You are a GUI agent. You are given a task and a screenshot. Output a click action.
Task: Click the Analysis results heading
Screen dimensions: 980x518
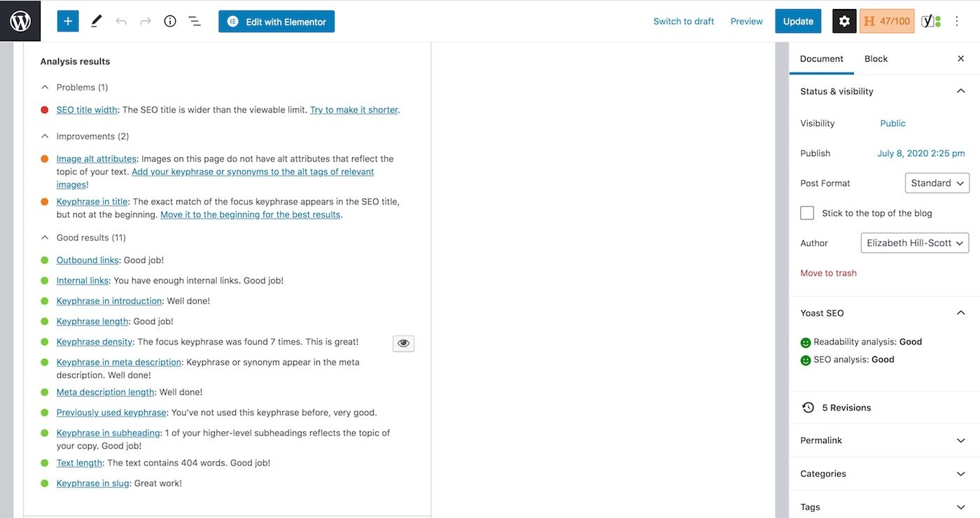[75, 62]
